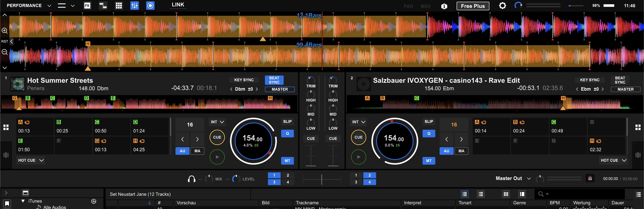Viewport: 644px width, 209px height.
Task: Show the mixer panel icon
Action: point(135,6)
